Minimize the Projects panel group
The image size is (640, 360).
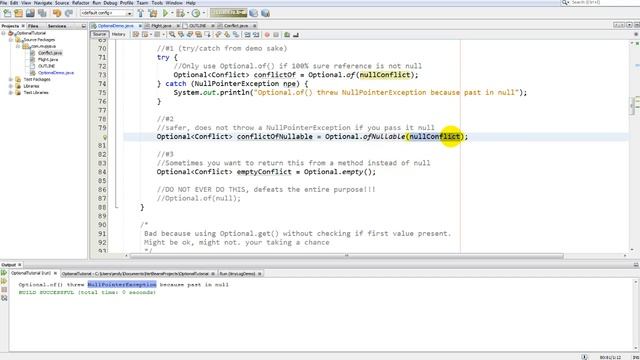click(84, 26)
